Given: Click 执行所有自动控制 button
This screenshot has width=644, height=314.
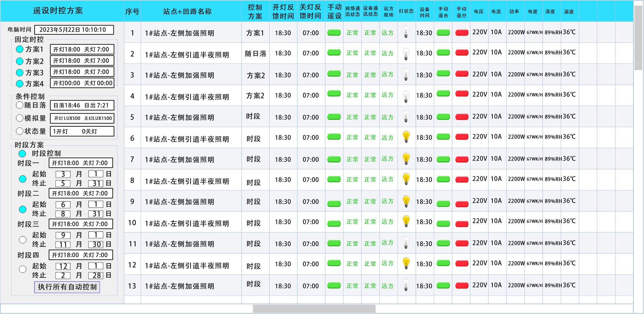Looking at the screenshot, I should pyautogui.click(x=67, y=287).
